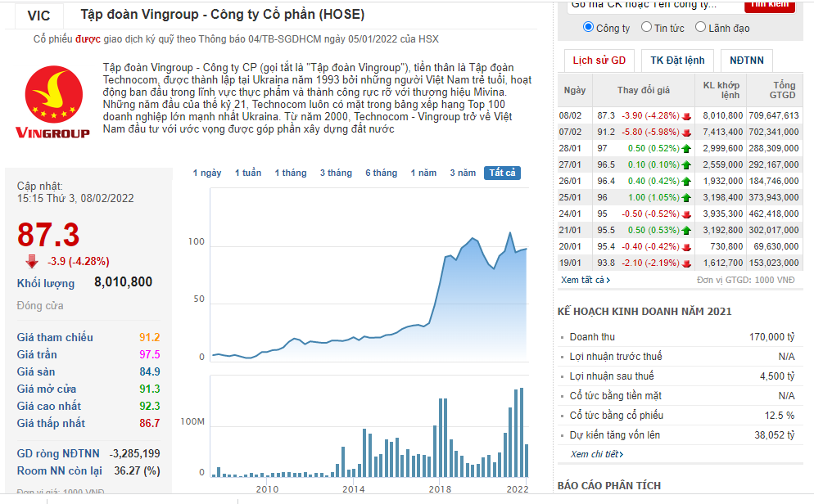Open the Xem tất cả link

pos(586,280)
